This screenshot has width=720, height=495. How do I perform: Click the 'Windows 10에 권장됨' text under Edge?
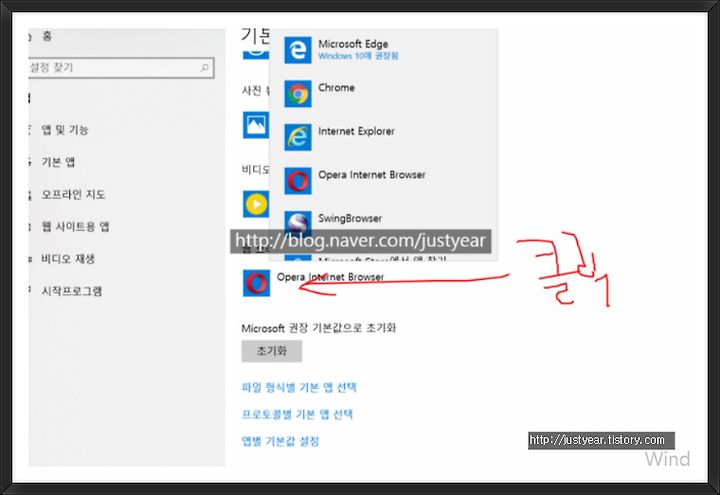tap(358, 56)
